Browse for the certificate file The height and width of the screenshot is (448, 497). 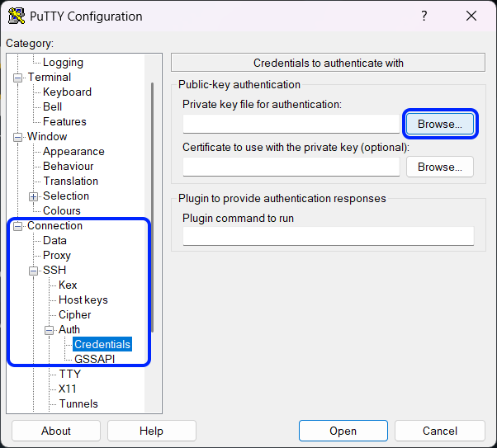(x=440, y=167)
